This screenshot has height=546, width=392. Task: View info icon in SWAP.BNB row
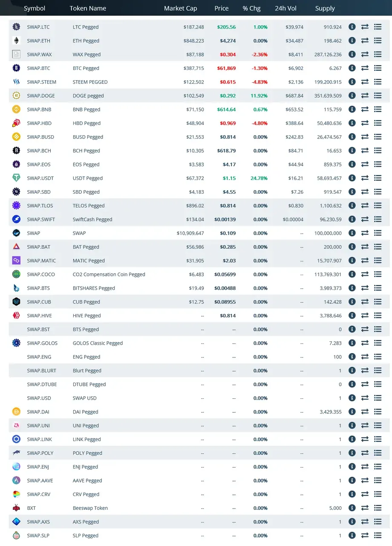(x=352, y=109)
